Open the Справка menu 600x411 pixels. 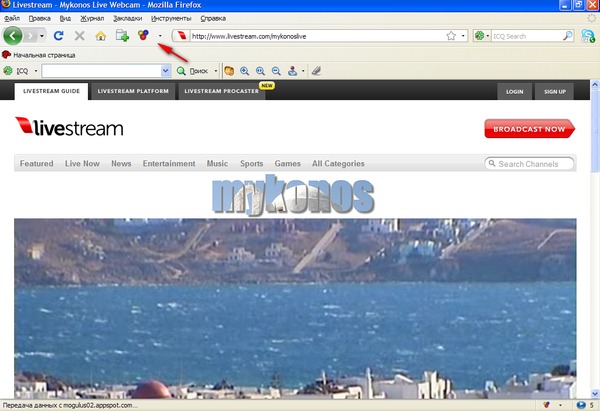pyautogui.click(x=213, y=18)
